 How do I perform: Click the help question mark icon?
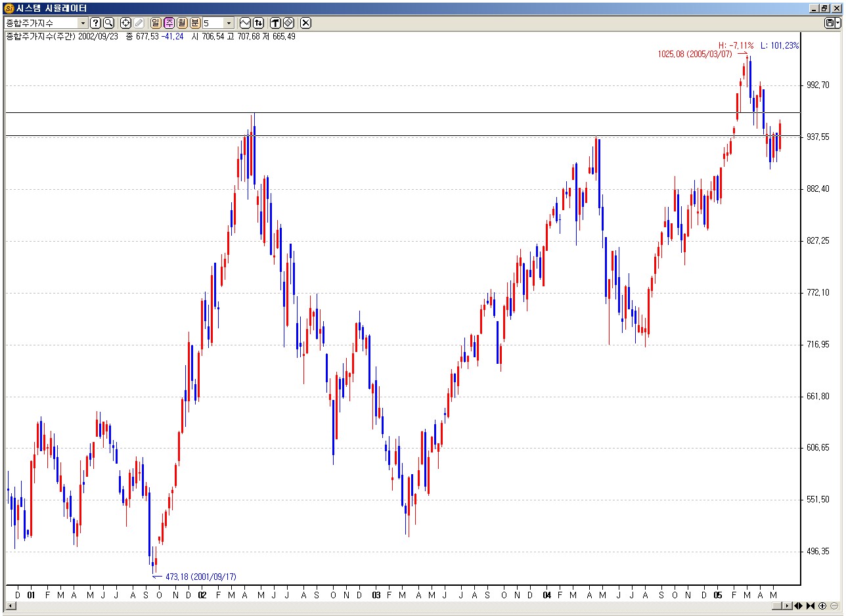(95, 23)
